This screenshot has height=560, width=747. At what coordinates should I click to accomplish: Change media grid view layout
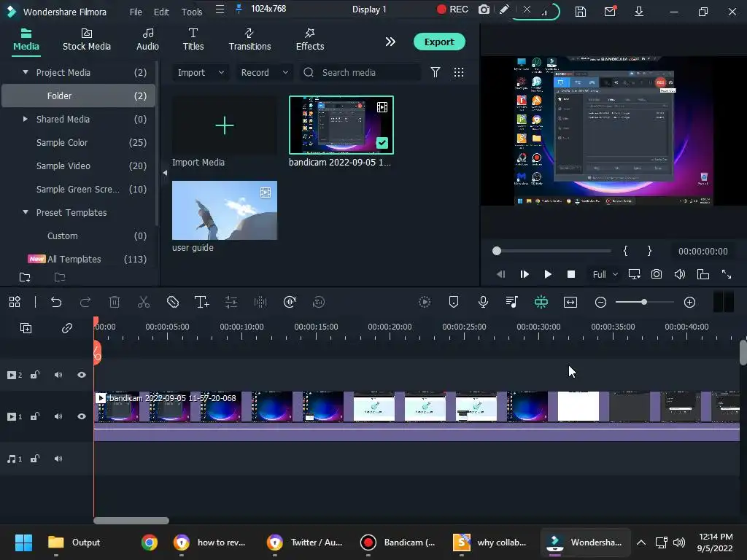(x=458, y=72)
